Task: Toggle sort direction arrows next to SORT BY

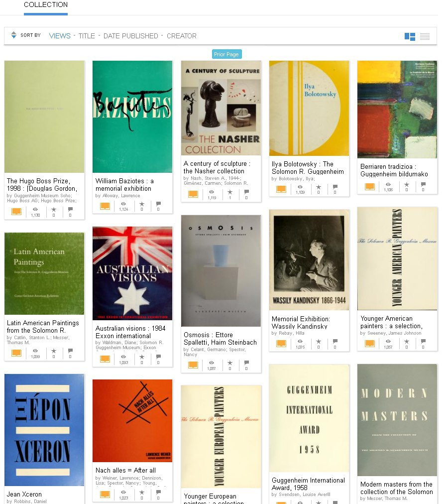Action: [x=13, y=35]
